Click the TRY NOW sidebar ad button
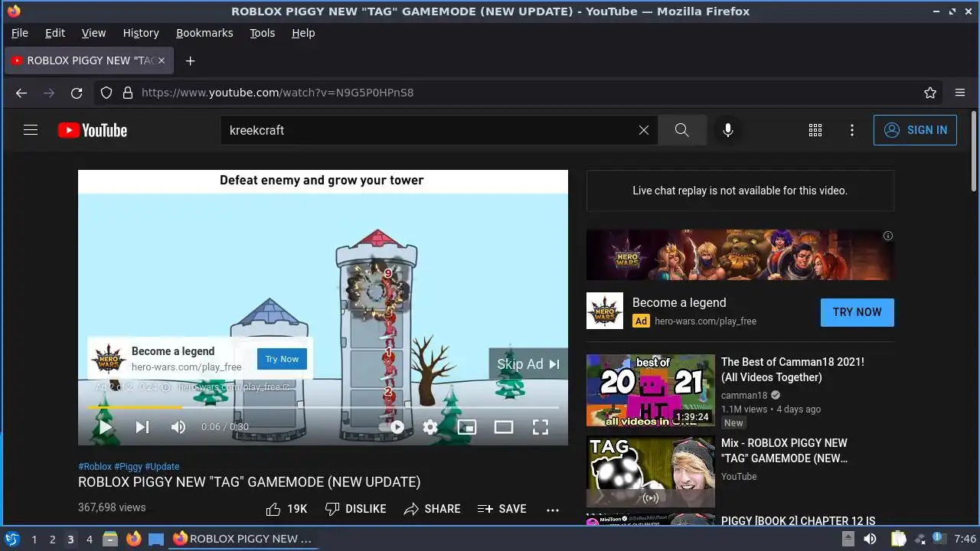 click(x=857, y=312)
